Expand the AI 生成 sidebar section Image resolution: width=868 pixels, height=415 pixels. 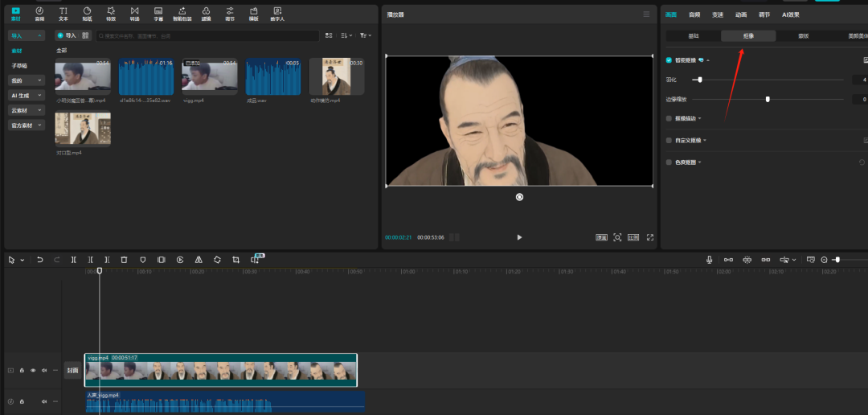pyautogui.click(x=26, y=95)
